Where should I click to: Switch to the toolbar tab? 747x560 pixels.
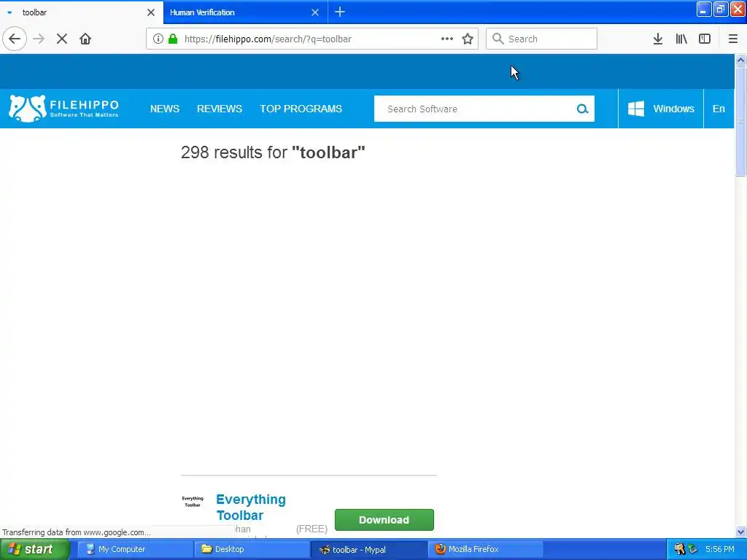[x=81, y=12]
